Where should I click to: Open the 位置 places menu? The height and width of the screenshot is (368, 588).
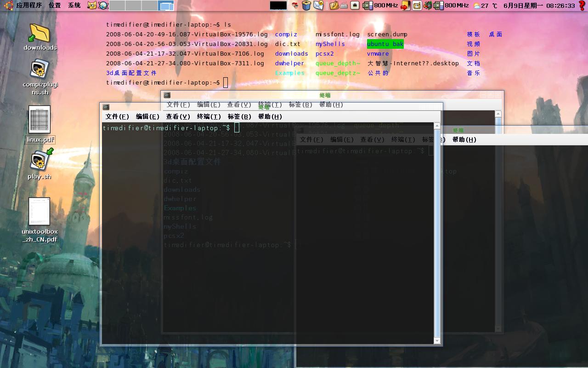tap(55, 6)
